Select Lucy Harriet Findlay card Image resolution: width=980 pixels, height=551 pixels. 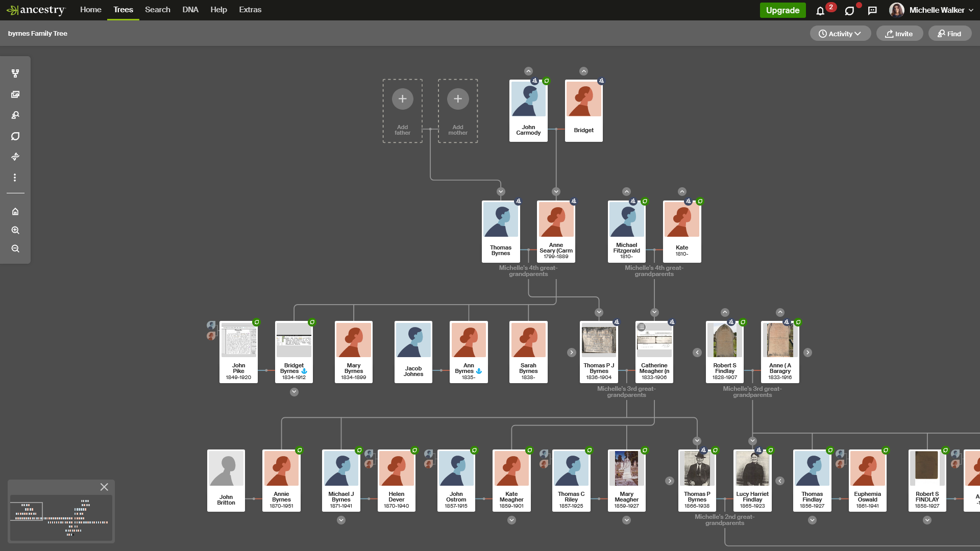pos(752,481)
